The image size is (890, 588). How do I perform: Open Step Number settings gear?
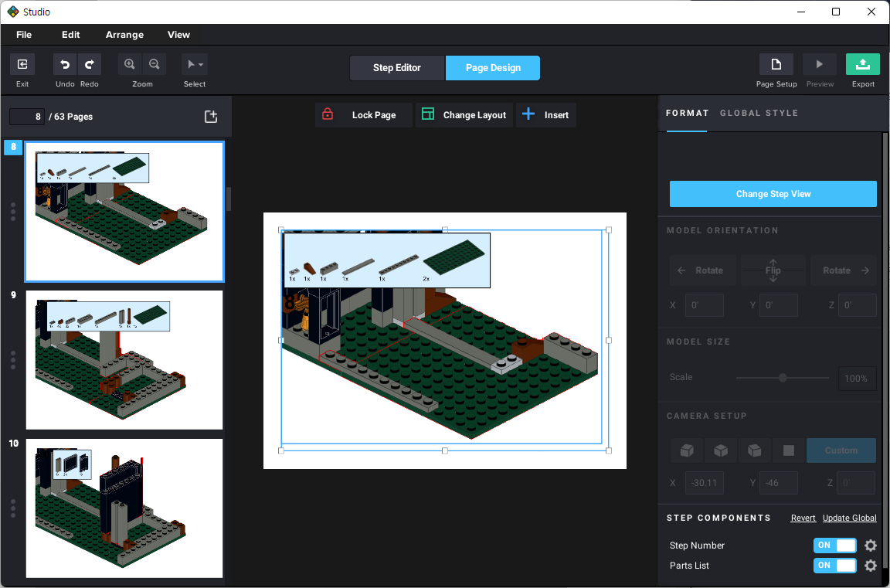[x=871, y=546]
